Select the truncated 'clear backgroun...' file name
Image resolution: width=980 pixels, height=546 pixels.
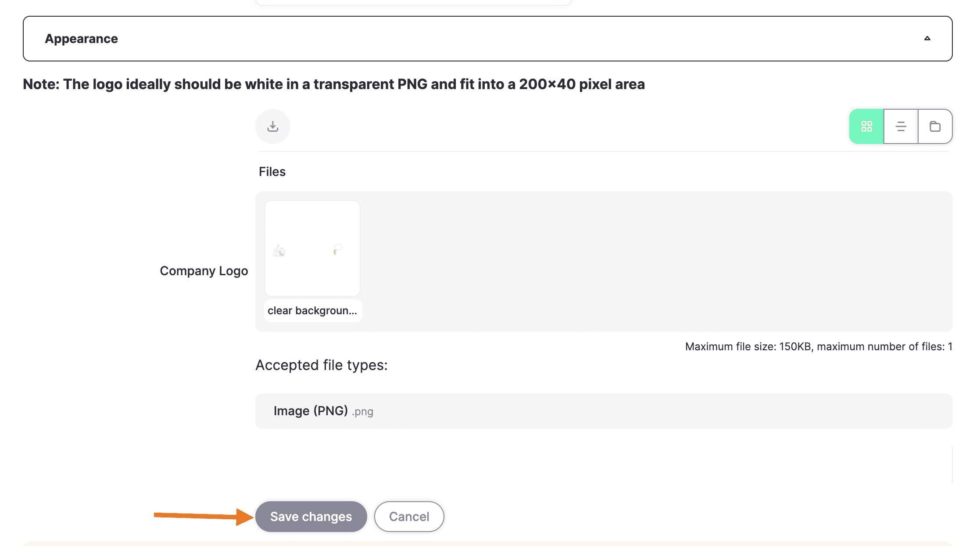[x=312, y=311]
